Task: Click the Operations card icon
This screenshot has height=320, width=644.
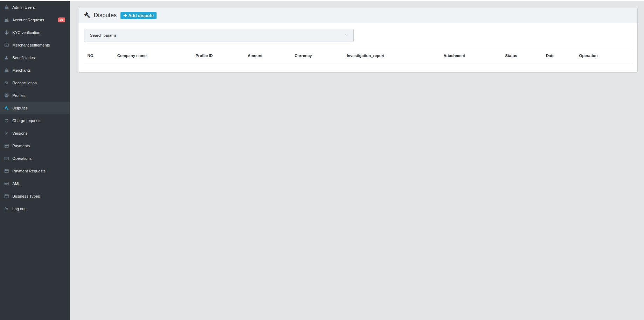Action: pos(6,158)
